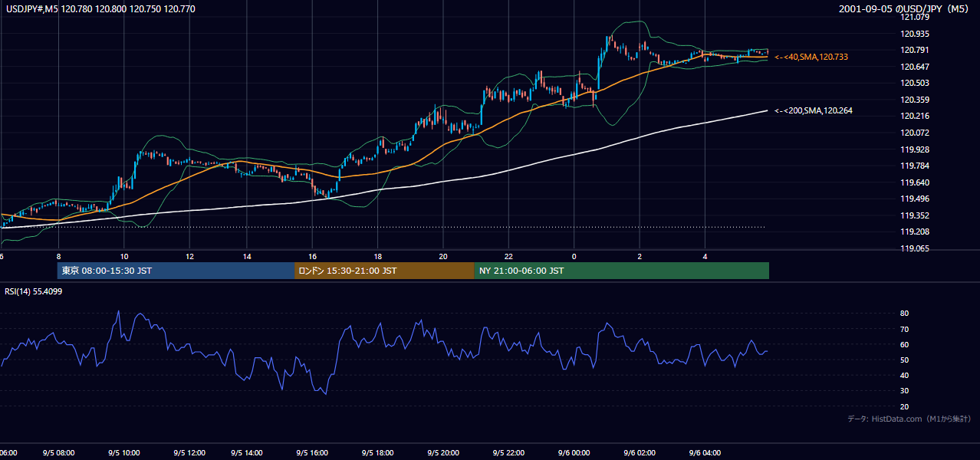Click the 9/5 20:00 date axis label
This screenshot has height=460, width=980.
[443, 453]
